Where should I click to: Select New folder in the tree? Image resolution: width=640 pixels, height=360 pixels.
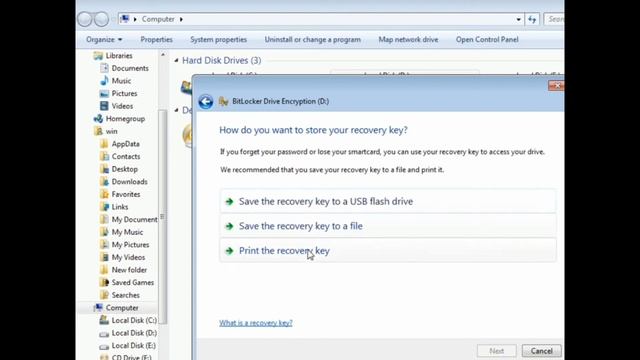coord(129,270)
